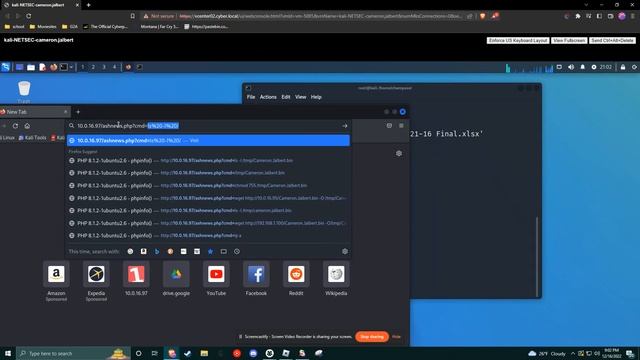Screen dimensions: 640x360
Task: Click the Show Desktop icon in Kali panel
Action: [19, 67]
